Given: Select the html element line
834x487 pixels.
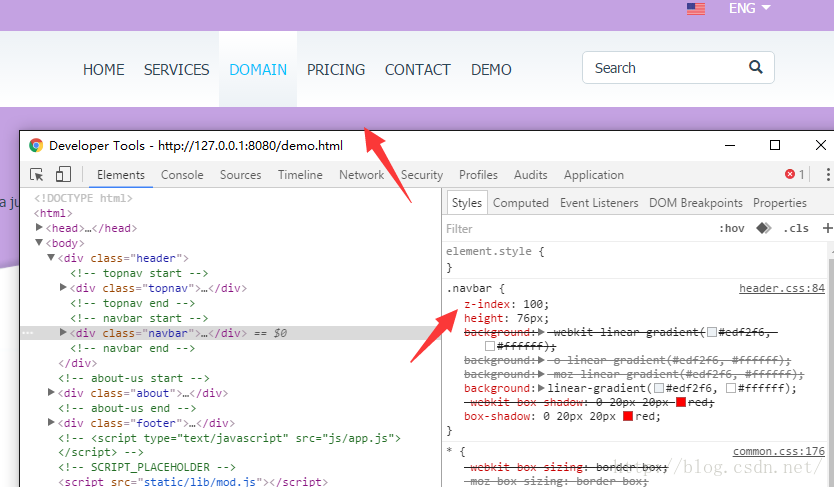Looking at the screenshot, I should tap(53, 213).
